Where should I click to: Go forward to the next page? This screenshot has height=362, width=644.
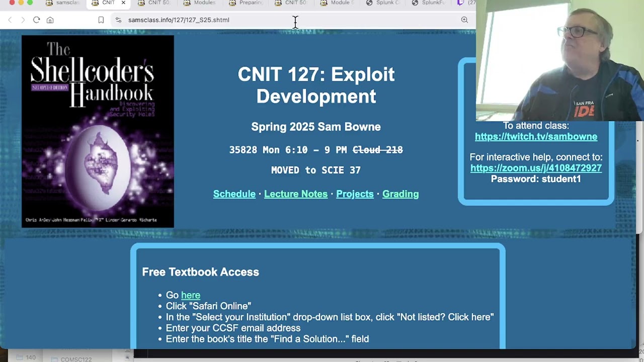(23, 20)
